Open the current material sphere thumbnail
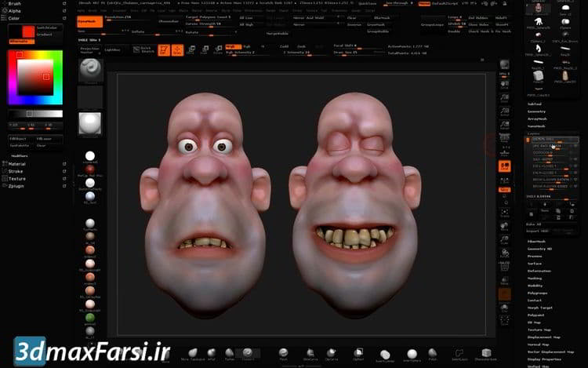 [x=90, y=123]
